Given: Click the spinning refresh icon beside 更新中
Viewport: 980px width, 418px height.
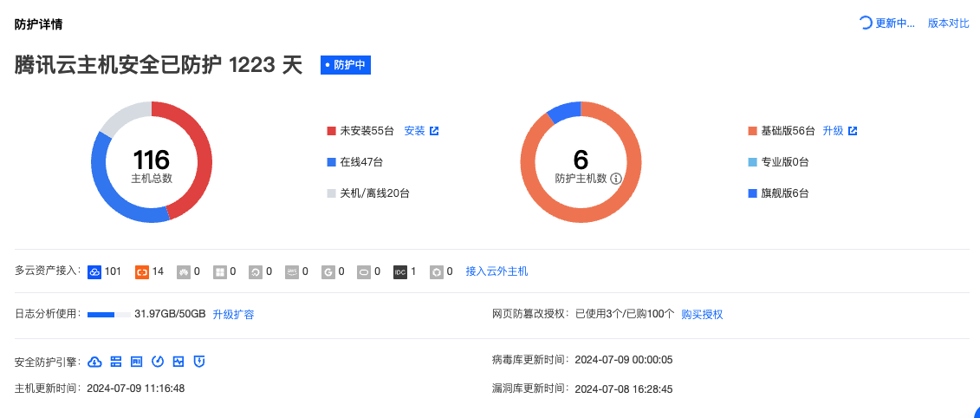Looking at the screenshot, I should (866, 23).
